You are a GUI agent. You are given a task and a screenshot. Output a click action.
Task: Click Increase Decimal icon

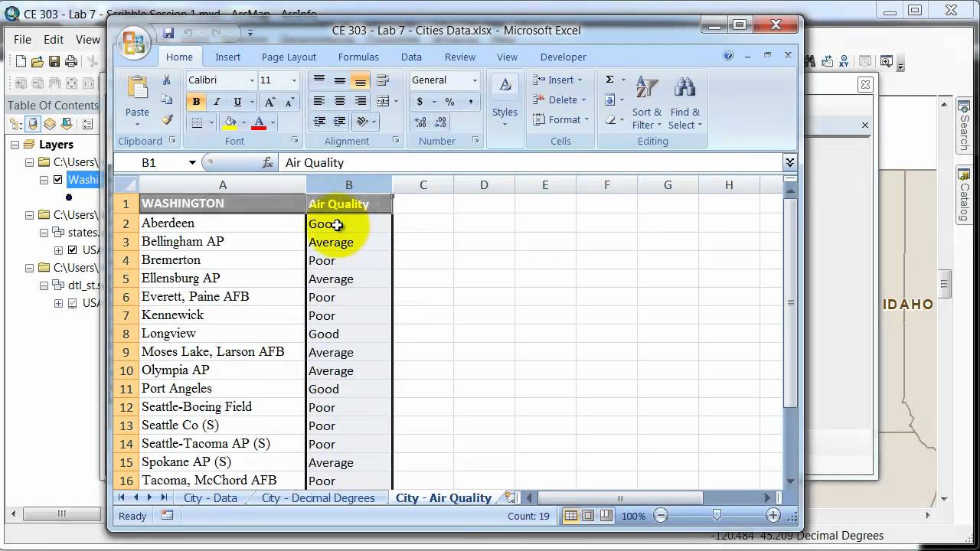coord(420,122)
